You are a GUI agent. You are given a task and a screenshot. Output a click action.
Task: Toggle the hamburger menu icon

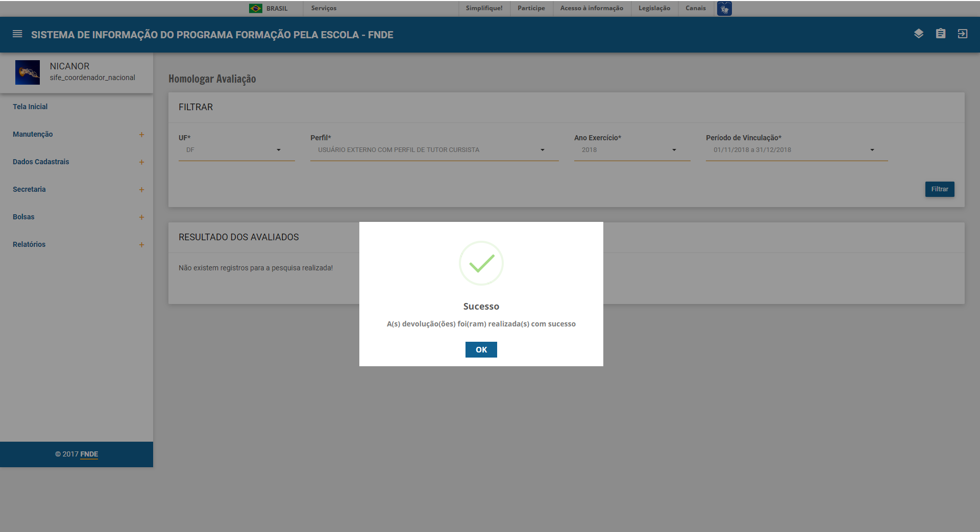[17, 34]
